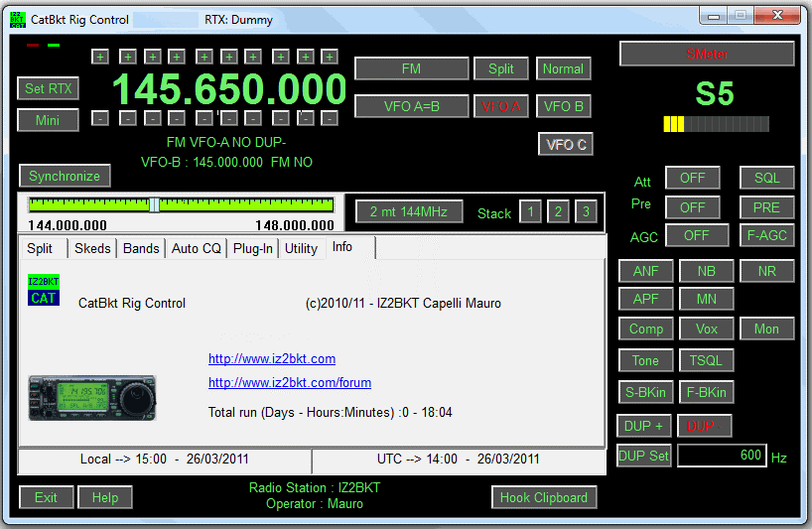Screen dimensions: 812x529
Task: Change the Normal filter setting button
Action: click(563, 68)
